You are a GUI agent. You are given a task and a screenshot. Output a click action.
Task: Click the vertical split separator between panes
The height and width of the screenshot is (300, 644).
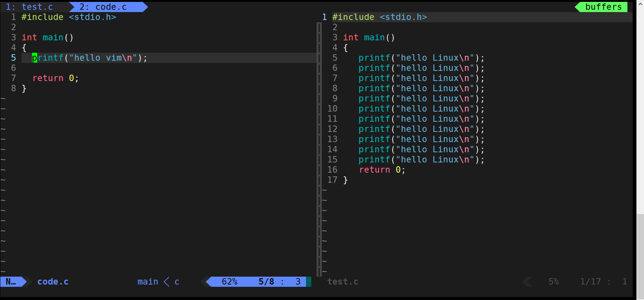(319, 149)
